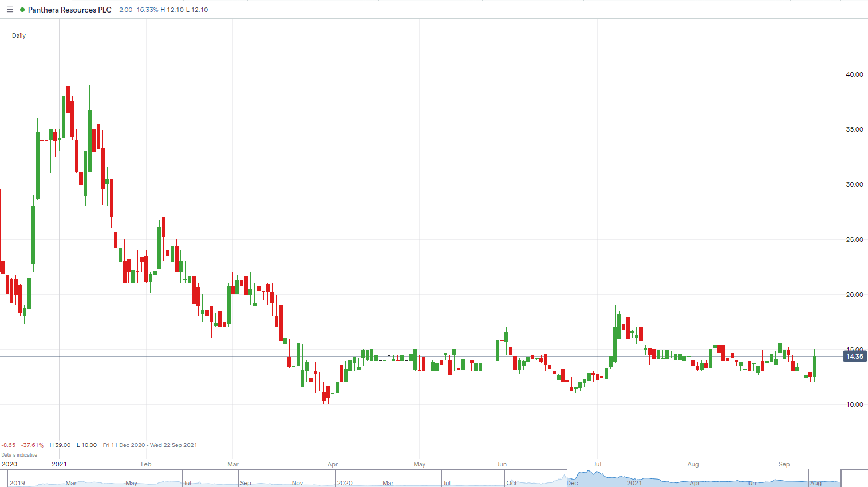This screenshot has height=487, width=868.
Task: Click the date range Fri 11 Dec 2020 text
Action: (x=150, y=445)
